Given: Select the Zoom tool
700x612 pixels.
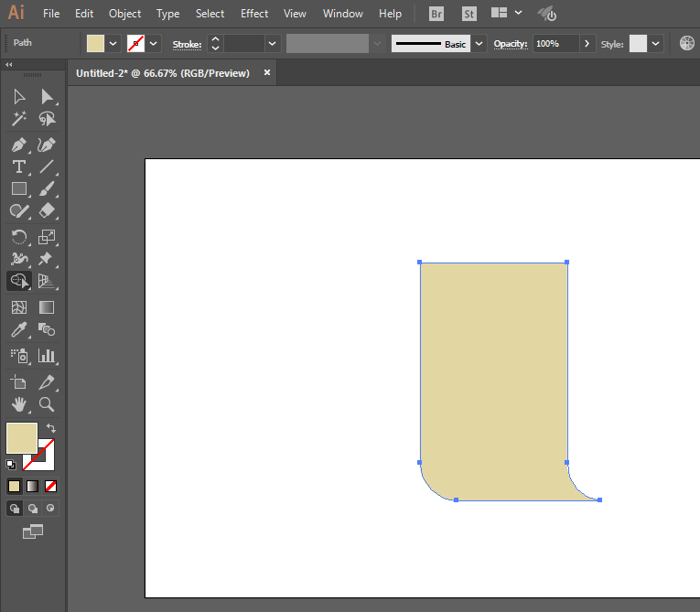Looking at the screenshot, I should (x=47, y=404).
